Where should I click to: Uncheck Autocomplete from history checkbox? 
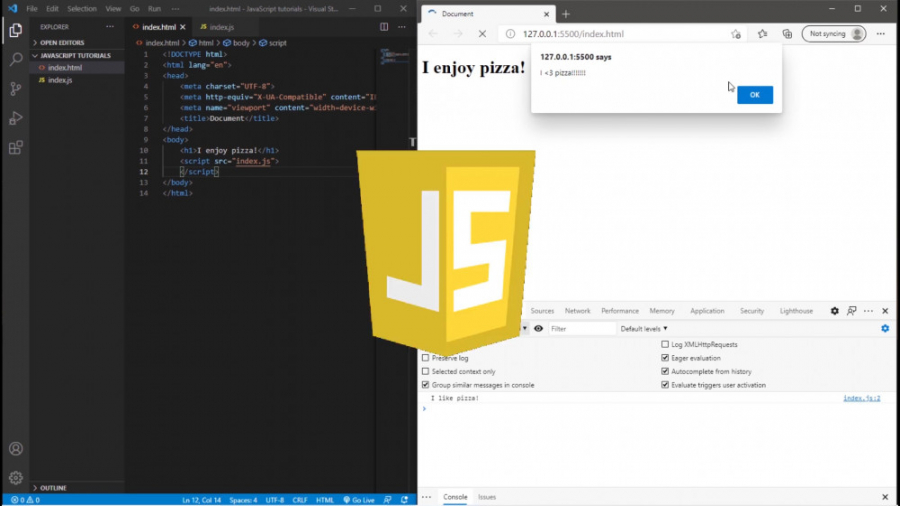click(665, 371)
